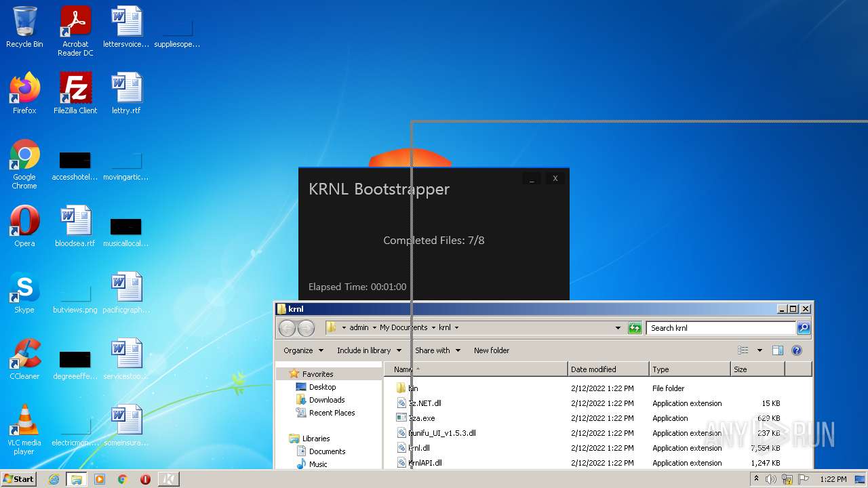Sort by the Date modified column

608,369
